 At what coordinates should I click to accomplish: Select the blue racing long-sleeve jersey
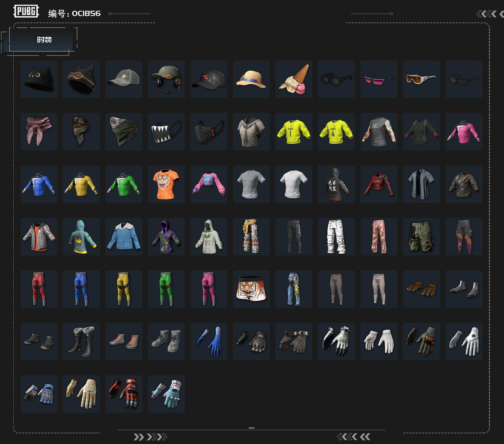pyautogui.click(x=39, y=184)
